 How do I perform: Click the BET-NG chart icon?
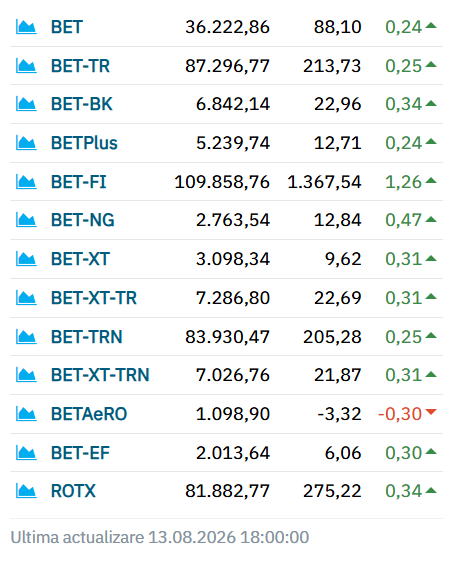(26, 220)
